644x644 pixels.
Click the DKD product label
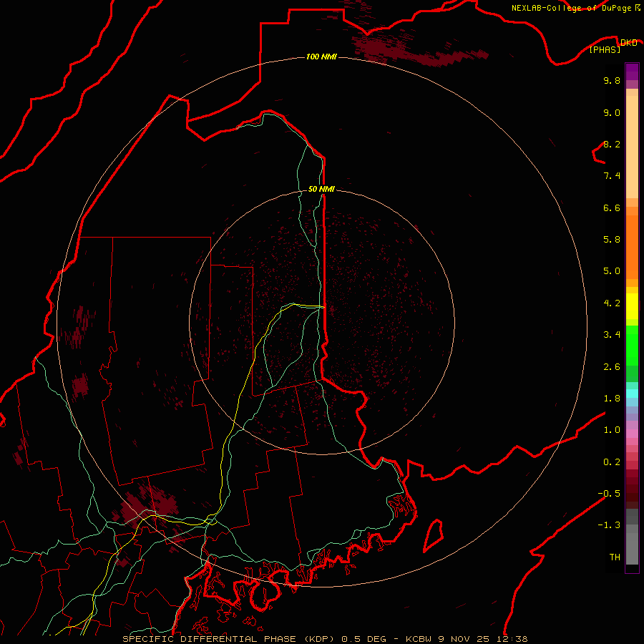coord(629,43)
